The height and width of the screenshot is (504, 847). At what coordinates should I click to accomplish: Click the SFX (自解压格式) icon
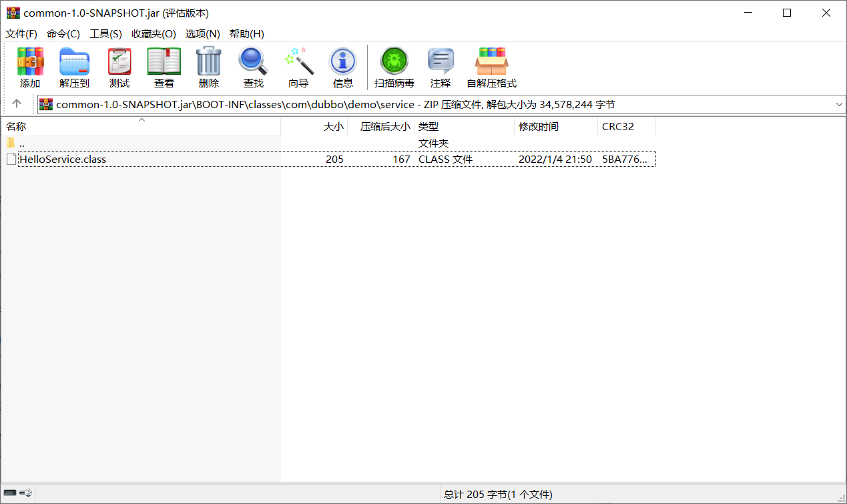(x=491, y=68)
